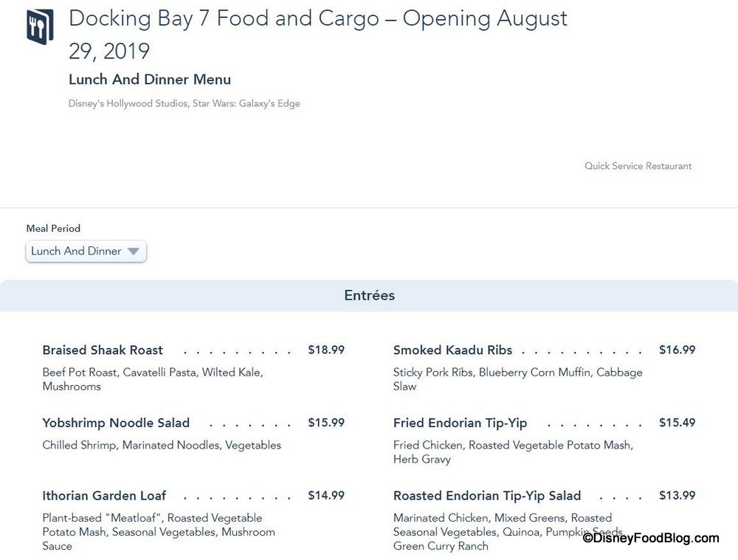Click the $15.99 Yobshrimp Noodle Salad price
The width and height of the screenshot is (738, 560).
326,423
